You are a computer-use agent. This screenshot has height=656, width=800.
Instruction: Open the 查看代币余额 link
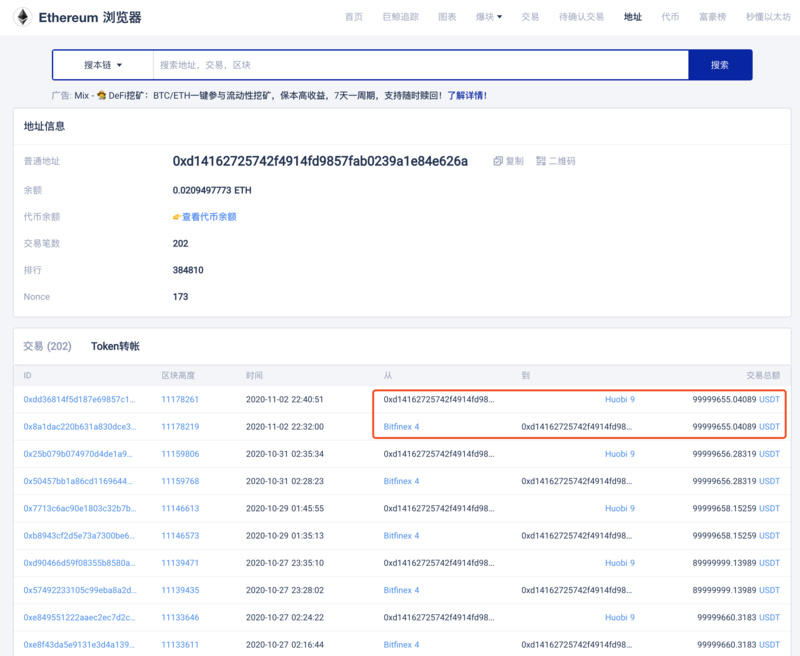(x=208, y=216)
